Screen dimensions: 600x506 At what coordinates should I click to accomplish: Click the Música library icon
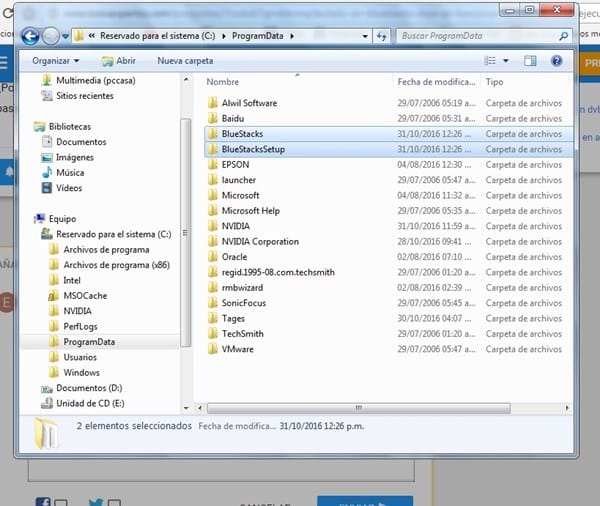[x=48, y=172]
